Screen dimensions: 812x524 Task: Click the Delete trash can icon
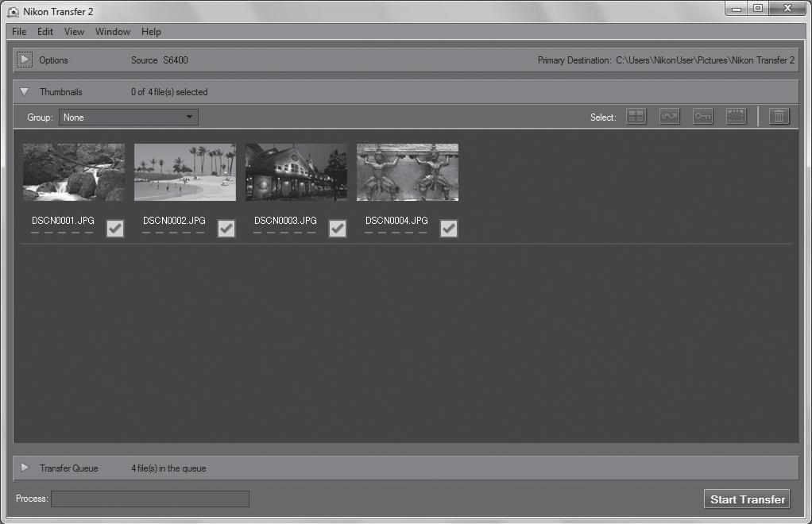779,117
